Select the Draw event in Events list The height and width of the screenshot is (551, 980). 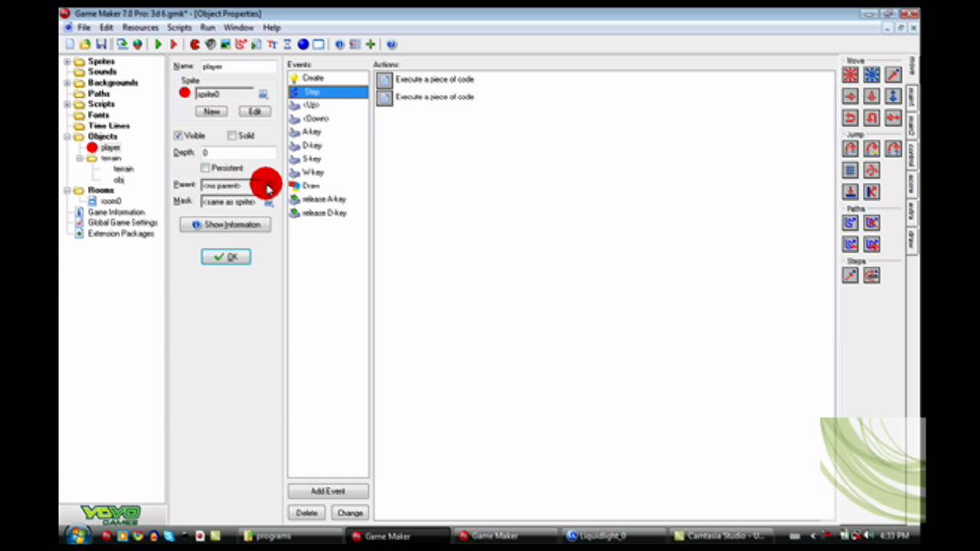click(x=328, y=186)
